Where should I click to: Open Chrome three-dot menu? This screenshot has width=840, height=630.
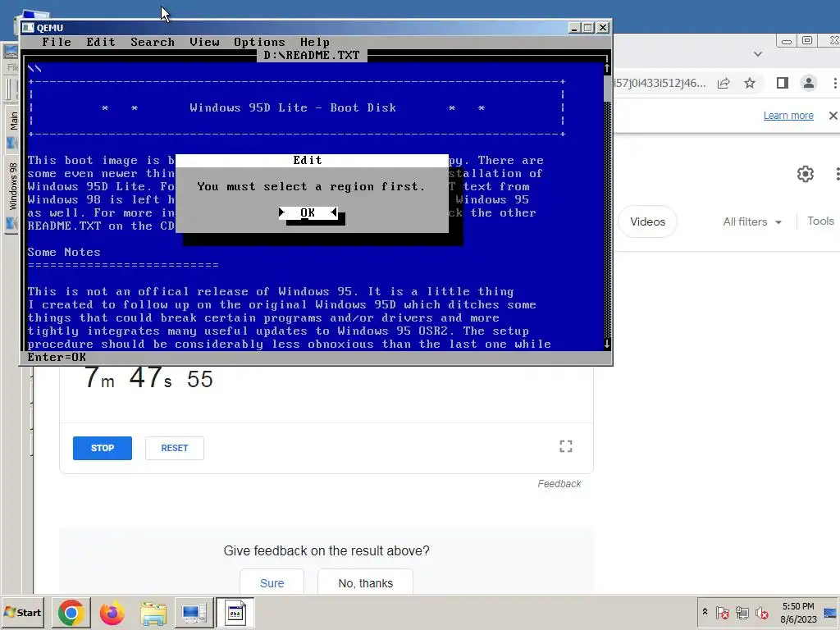tap(834, 83)
